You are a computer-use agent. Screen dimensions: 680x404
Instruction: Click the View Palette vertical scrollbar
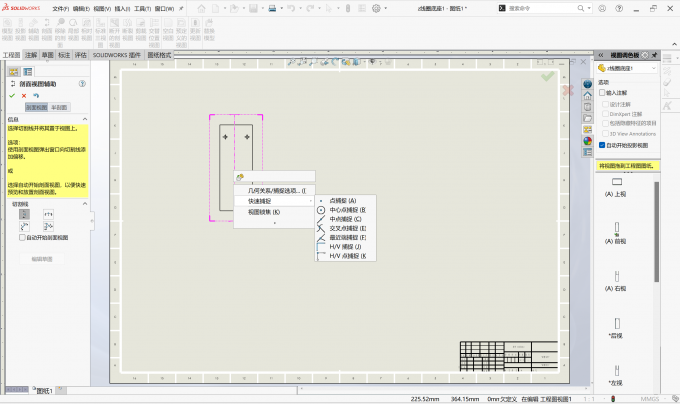pyautogui.click(x=657, y=232)
